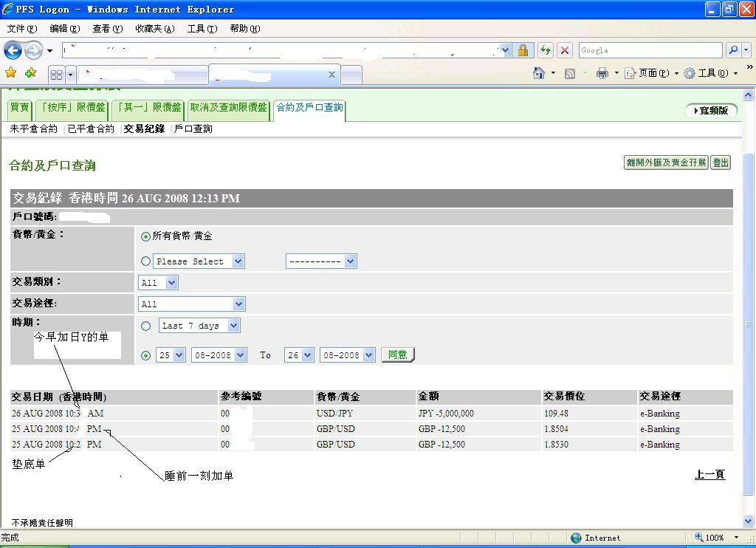Open search options arrow beside magnifier
Screen dimensions: 756x548
click(x=746, y=50)
